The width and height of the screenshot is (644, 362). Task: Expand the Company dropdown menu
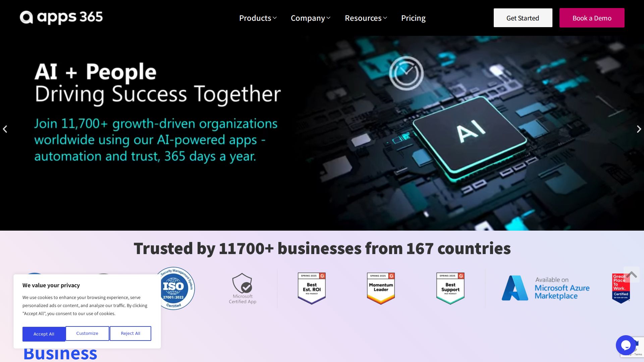pyautogui.click(x=311, y=18)
